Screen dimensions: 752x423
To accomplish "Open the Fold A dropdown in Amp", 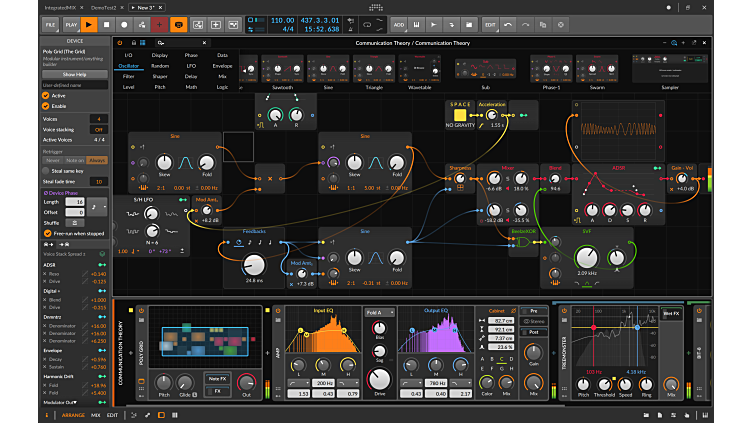I will click(380, 313).
